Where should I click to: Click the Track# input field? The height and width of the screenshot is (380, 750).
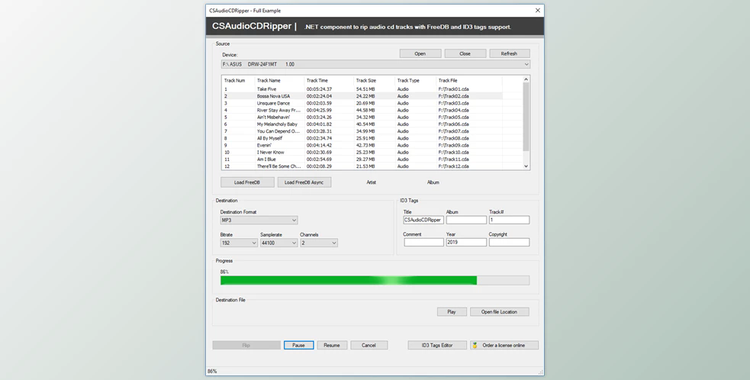(x=509, y=220)
